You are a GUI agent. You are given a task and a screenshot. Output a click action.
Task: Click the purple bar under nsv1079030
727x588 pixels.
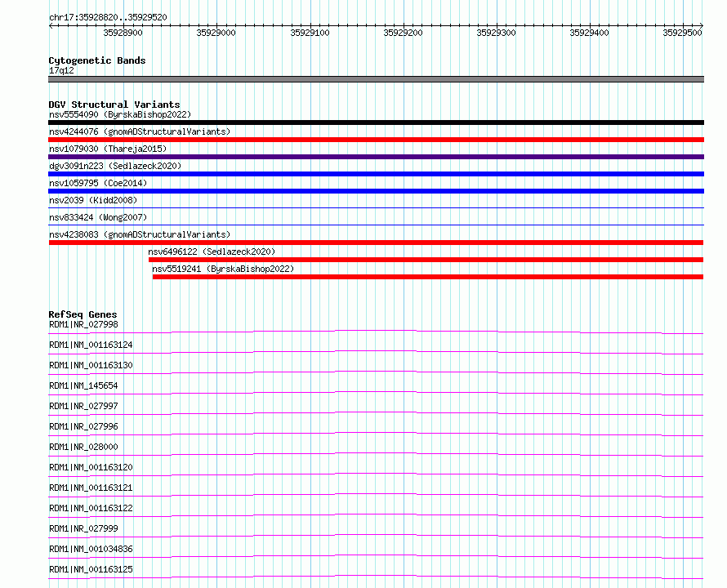click(376, 157)
